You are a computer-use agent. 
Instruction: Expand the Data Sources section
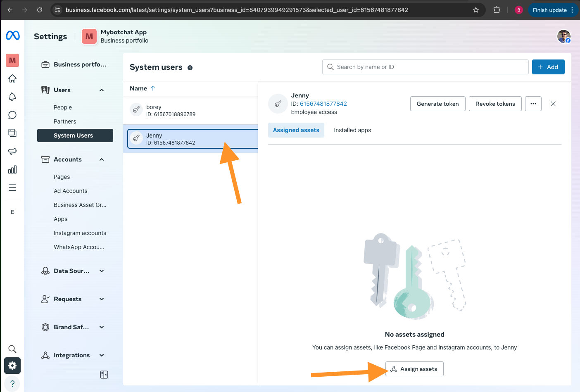pyautogui.click(x=102, y=271)
